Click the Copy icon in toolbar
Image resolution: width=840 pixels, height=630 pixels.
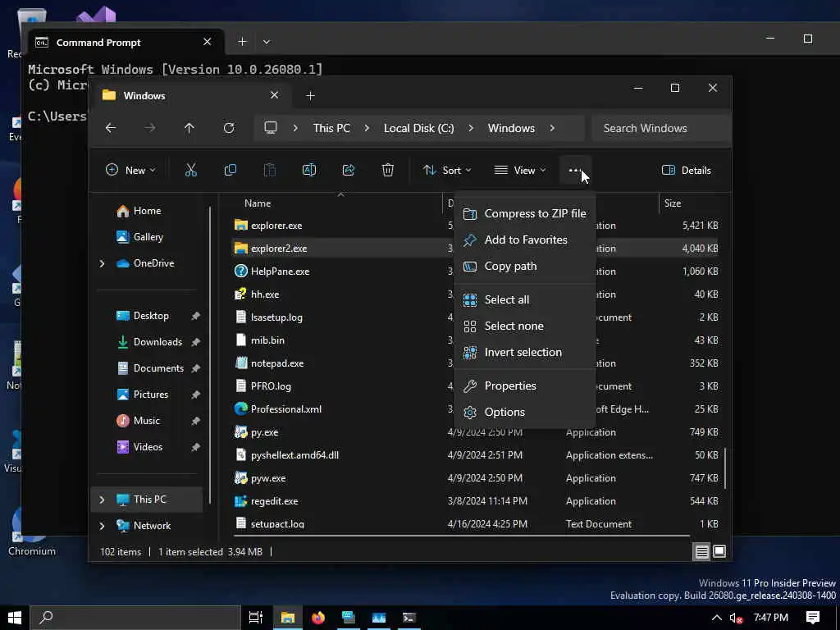point(231,171)
